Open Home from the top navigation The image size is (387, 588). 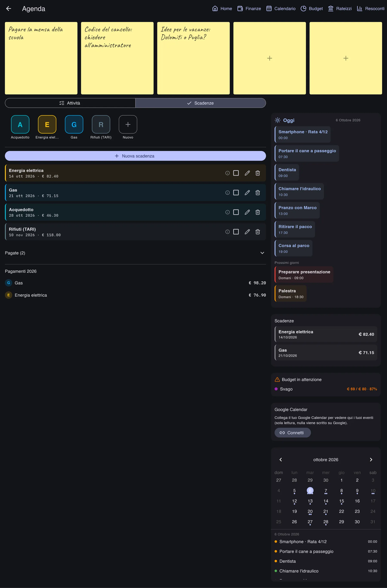click(222, 9)
